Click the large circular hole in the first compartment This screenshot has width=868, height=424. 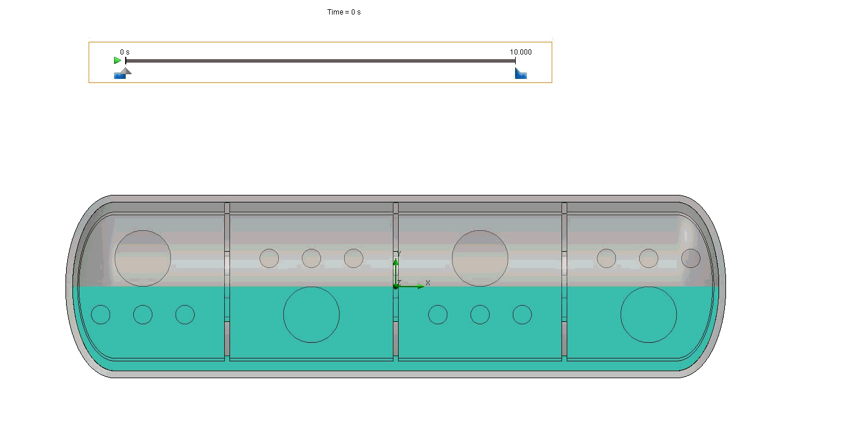tap(142, 258)
